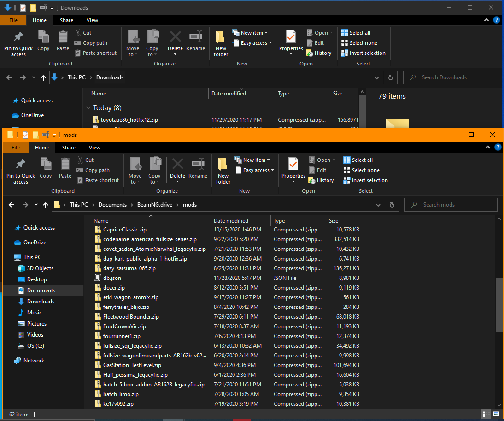This screenshot has width=504, height=421.
Task: Click Documents in mods address breadcrumb
Action: pos(112,205)
